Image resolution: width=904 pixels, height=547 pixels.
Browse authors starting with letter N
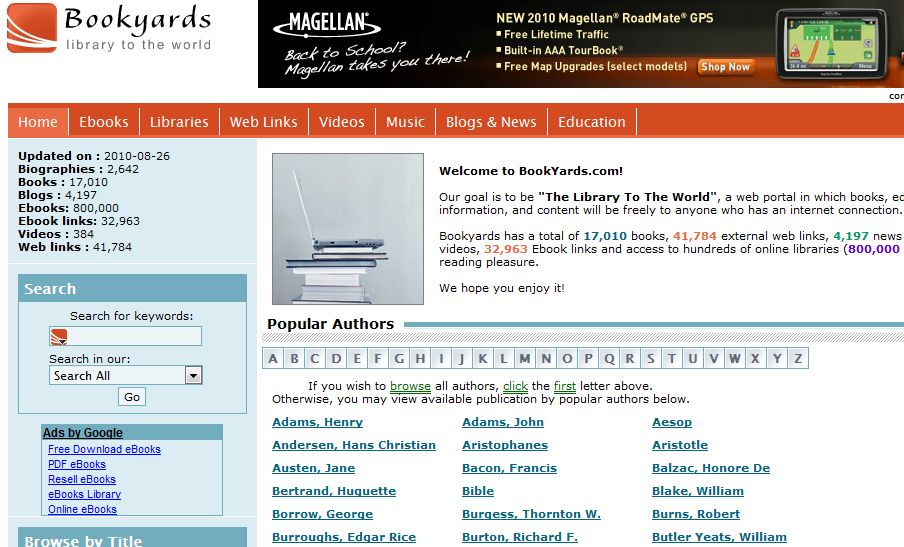(546, 358)
